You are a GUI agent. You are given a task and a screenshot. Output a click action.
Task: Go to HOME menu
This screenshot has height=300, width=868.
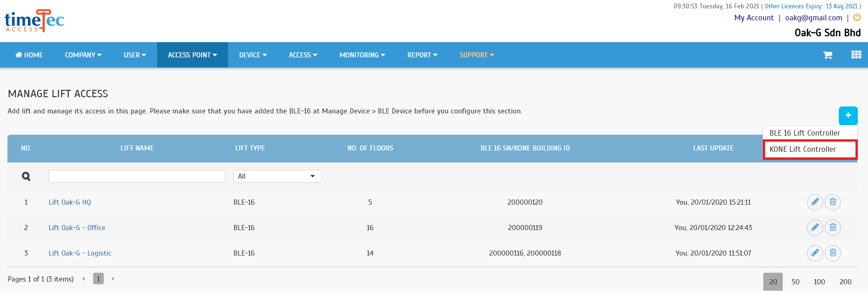click(x=29, y=55)
